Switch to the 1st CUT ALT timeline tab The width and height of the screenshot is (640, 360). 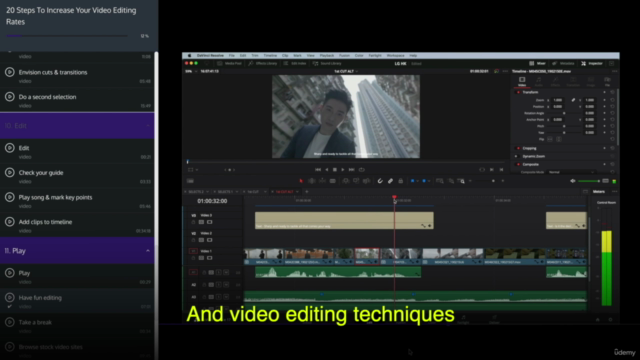point(284,191)
